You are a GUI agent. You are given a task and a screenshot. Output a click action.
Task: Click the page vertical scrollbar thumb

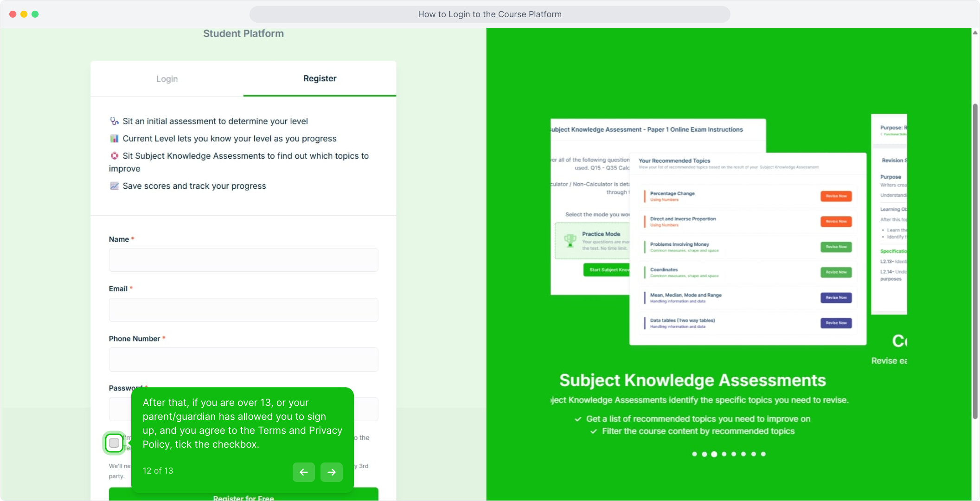975,261
